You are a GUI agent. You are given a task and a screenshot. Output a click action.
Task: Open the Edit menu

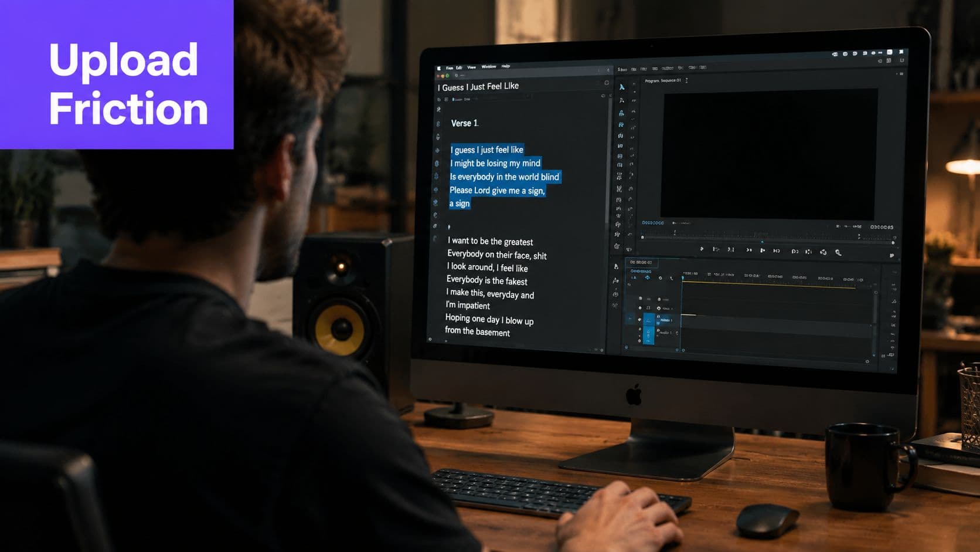tap(459, 68)
